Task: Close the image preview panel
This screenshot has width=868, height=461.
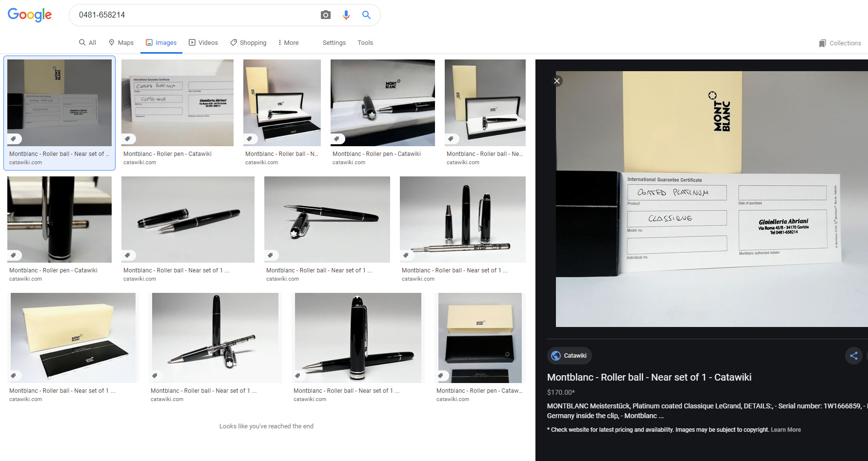Action: [557, 81]
